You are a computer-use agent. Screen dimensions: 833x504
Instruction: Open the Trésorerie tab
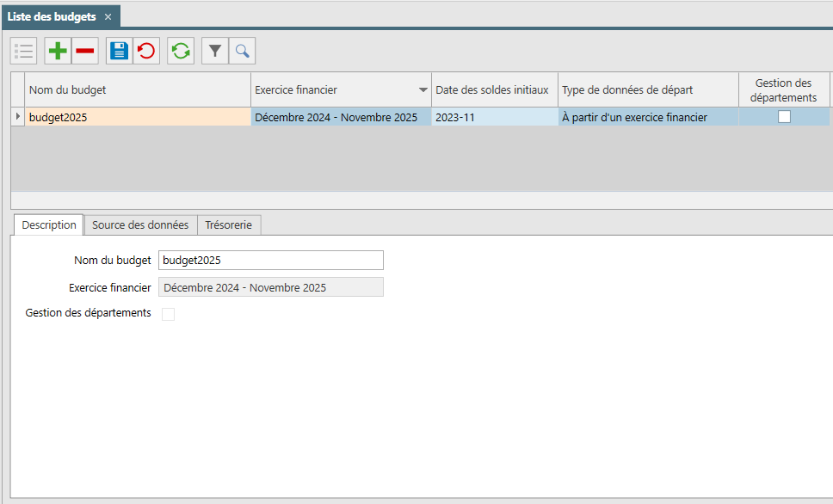pos(228,225)
